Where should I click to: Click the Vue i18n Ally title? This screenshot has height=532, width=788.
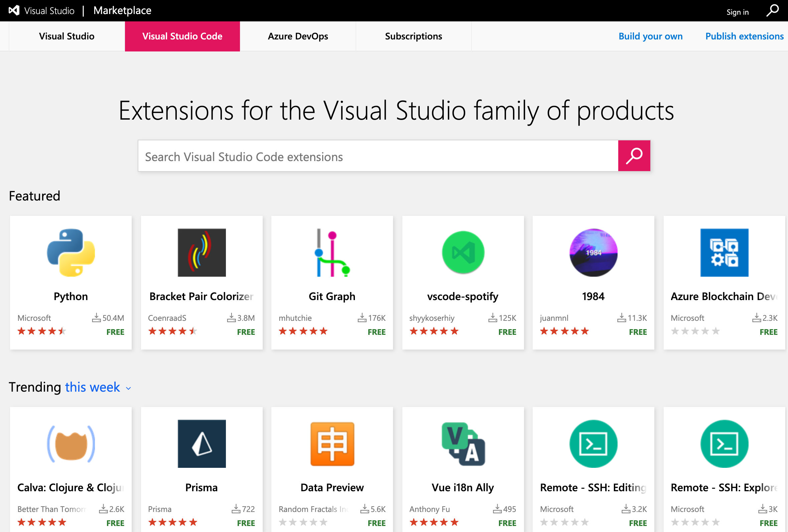(x=463, y=488)
